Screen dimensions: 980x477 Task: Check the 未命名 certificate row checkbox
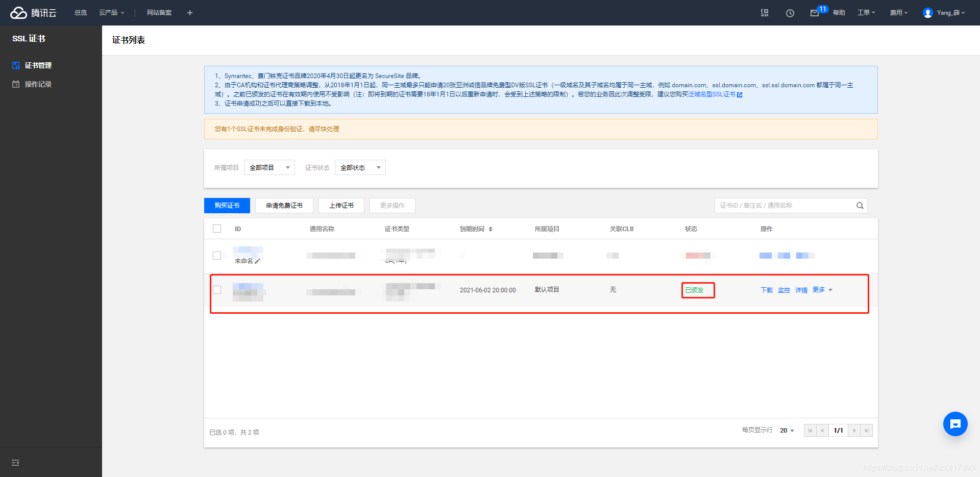pyautogui.click(x=217, y=256)
